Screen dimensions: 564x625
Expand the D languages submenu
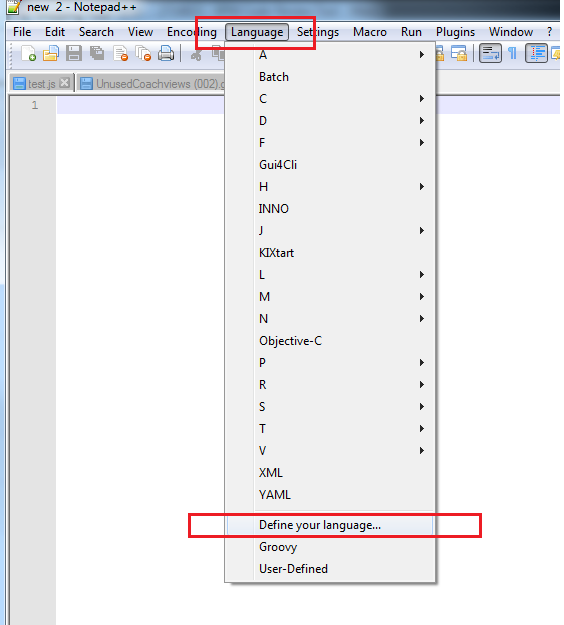pos(330,120)
